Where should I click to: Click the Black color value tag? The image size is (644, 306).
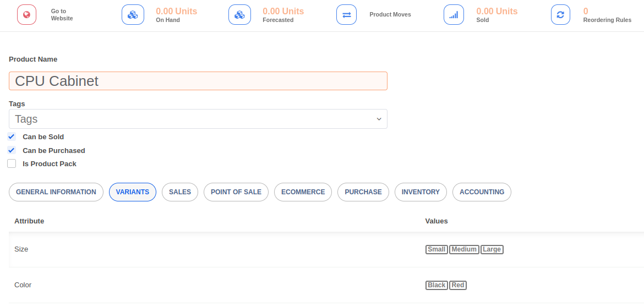pyautogui.click(x=436, y=285)
